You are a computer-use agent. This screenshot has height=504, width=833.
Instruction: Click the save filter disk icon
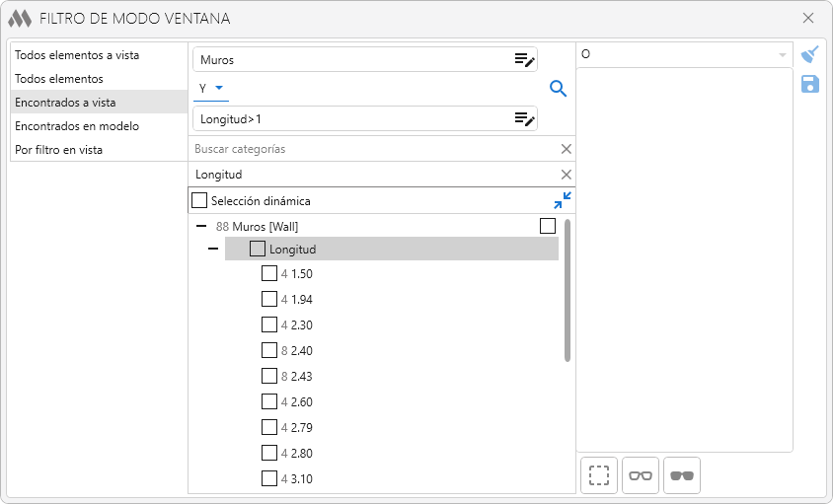pos(810,84)
